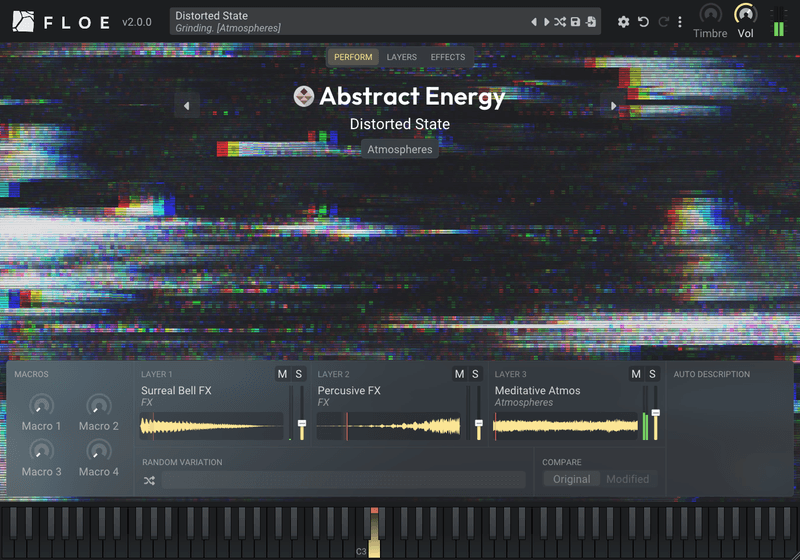Viewport: 800px width, 560px height.
Task: Load previous preset with left arrow in top bar
Action: tap(534, 22)
